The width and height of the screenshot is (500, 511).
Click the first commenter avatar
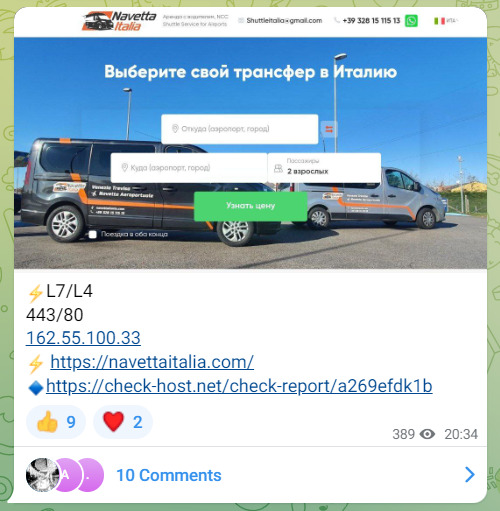(x=43, y=475)
